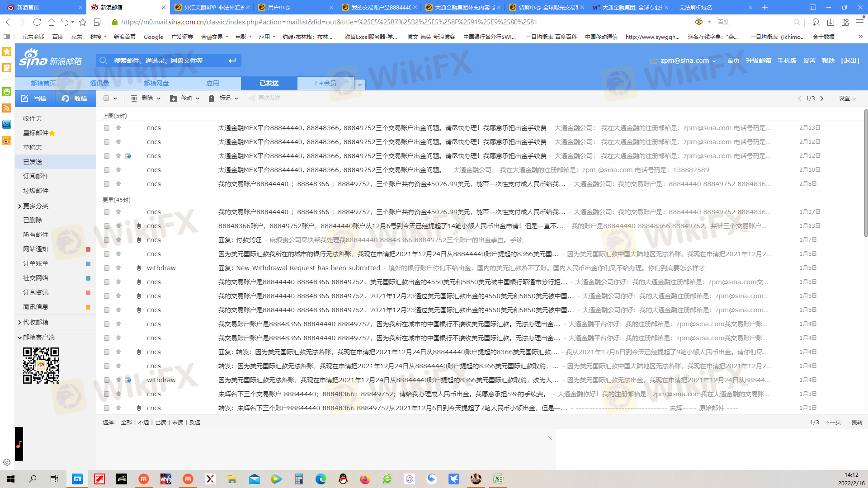Viewport: 868px width, 488px height.
Task: Click the move folder icon in toolbar
Action: click(x=174, y=98)
